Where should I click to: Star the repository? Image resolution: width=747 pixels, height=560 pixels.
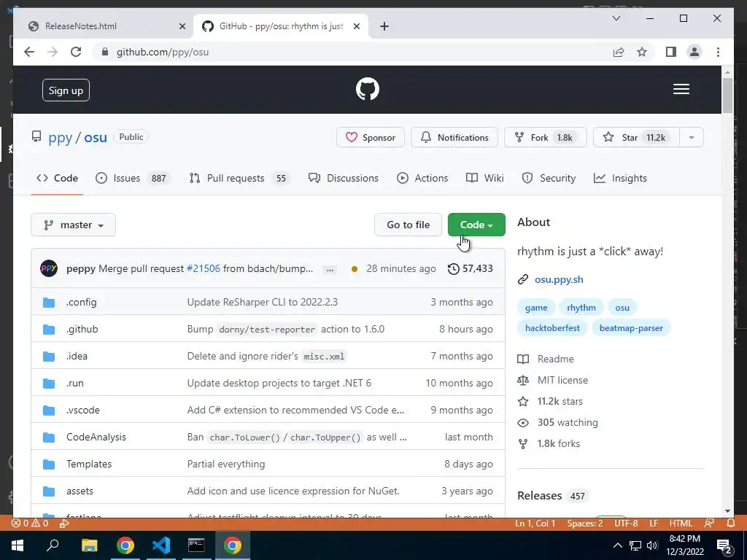[636, 138]
